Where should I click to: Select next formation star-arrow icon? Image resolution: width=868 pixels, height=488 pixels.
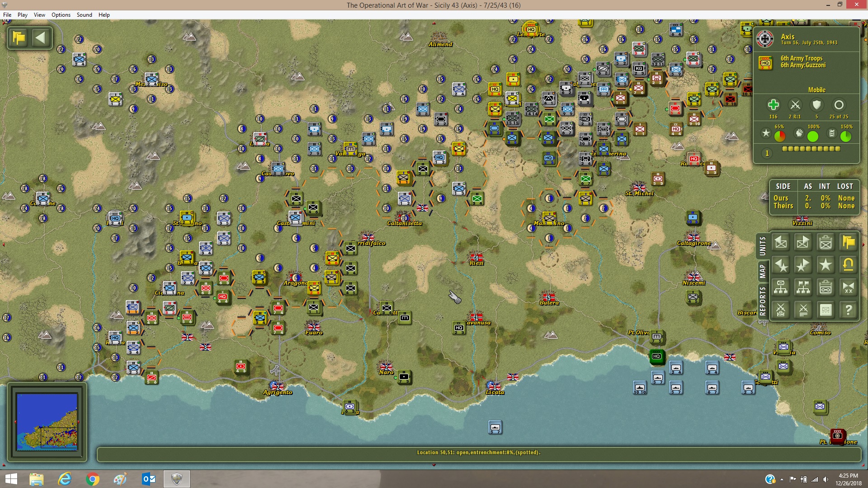tap(803, 265)
